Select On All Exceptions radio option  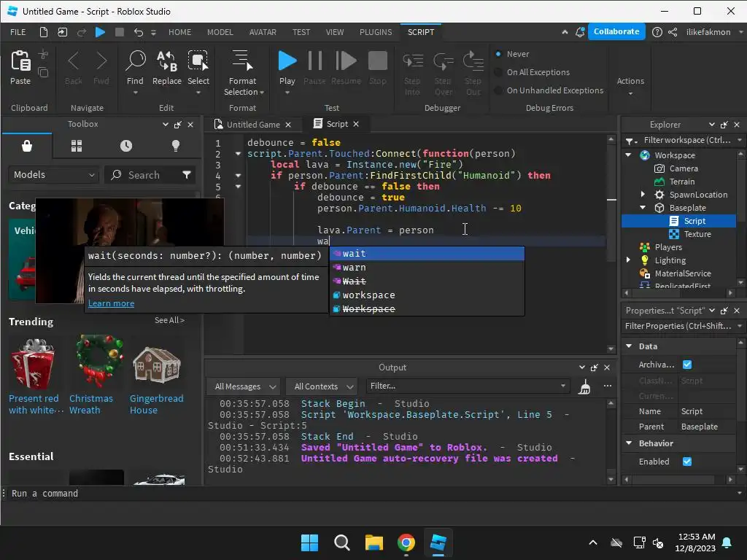coord(499,72)
